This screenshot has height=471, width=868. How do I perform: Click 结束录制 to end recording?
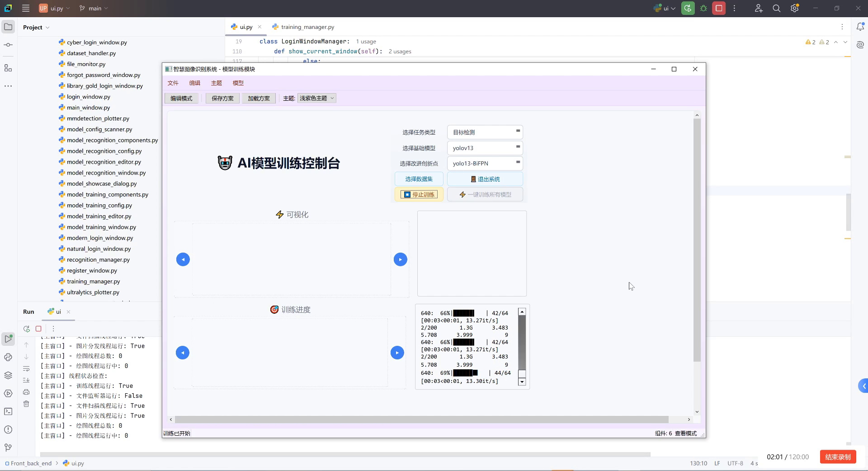(x=837, y=457)
